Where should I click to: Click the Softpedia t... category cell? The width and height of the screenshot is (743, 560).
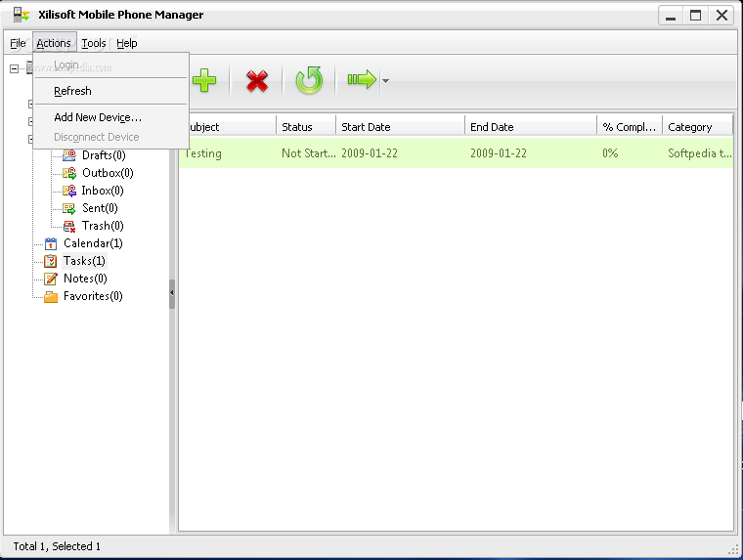tap(699, 153)
